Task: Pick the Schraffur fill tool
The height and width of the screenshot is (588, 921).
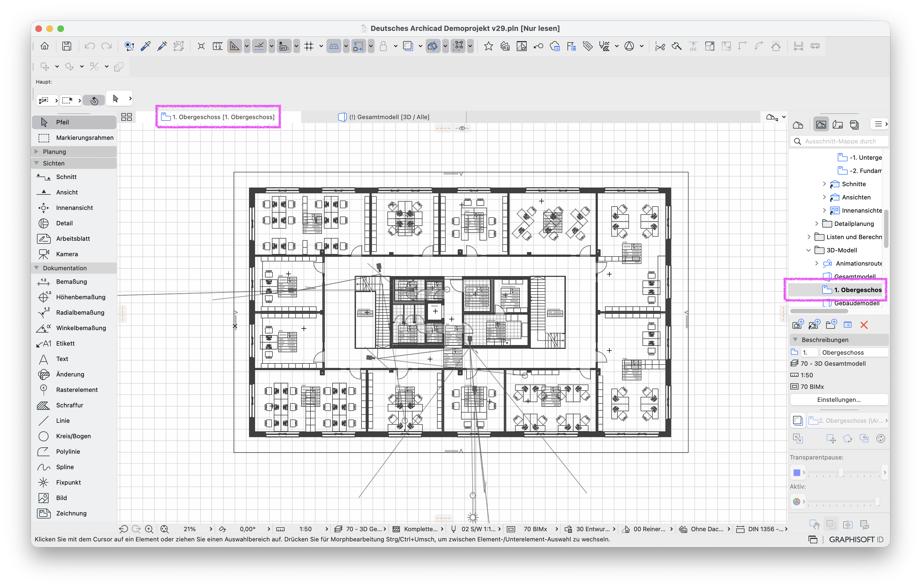Action: (74, 405)
